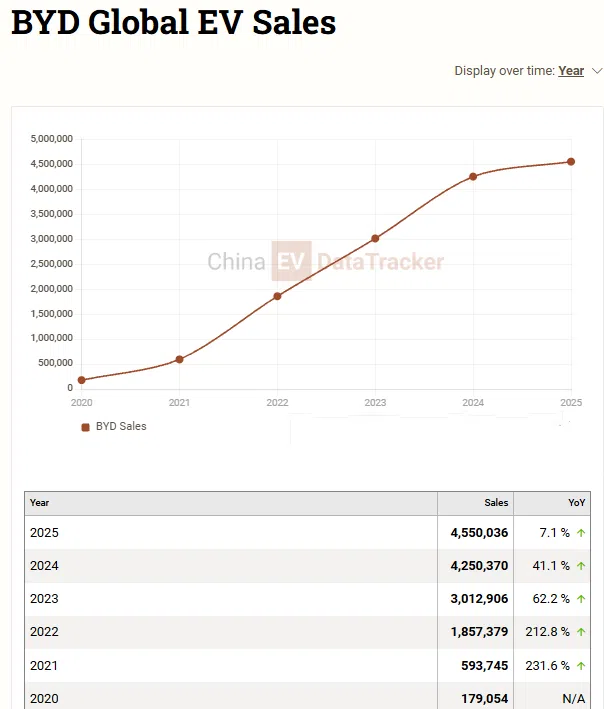Click the 2023 data point on the line
Viewport: 604px width, 709px height.
point(375,238)
